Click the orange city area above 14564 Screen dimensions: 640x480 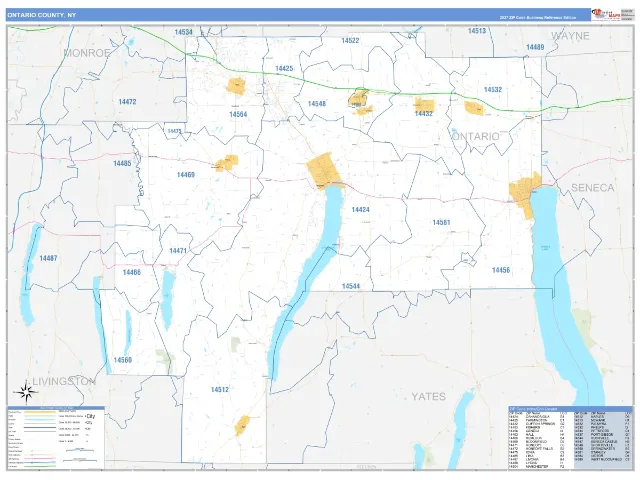pos(236,86)
